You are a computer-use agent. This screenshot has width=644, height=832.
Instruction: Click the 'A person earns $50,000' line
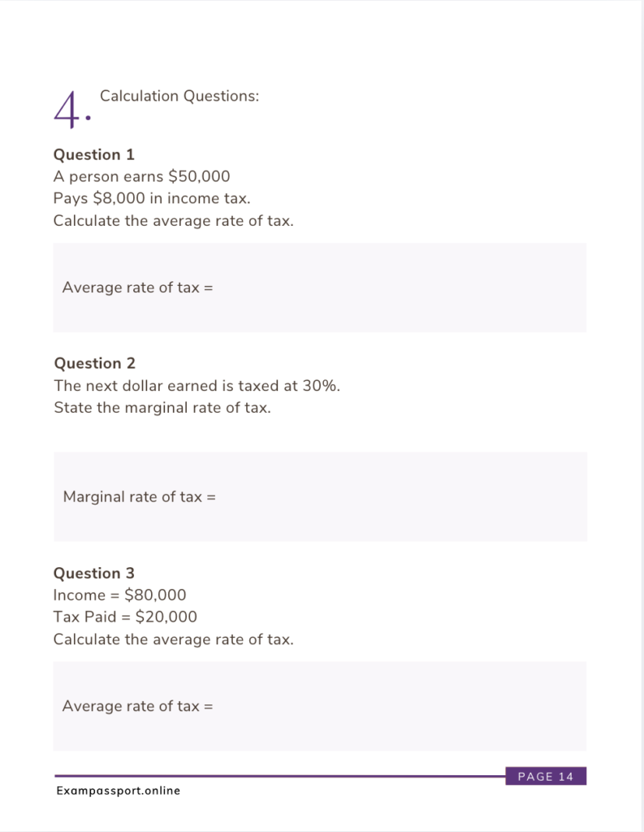click(x=141, y=176)
